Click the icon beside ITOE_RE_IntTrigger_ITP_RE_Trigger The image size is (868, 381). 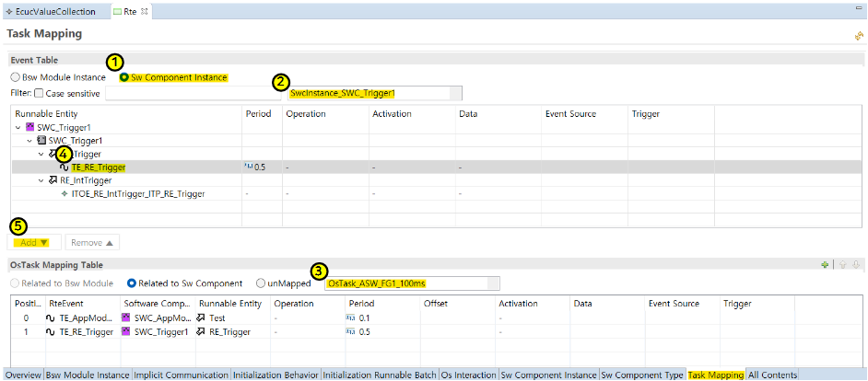pos(65,193)
